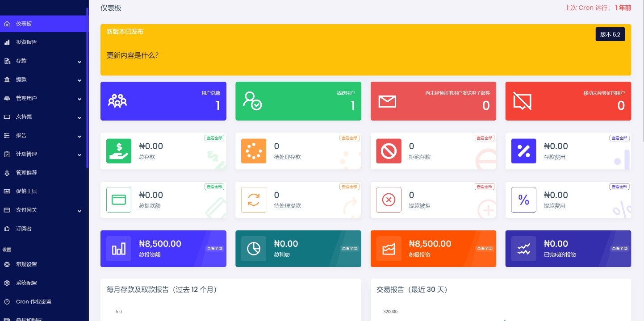This screenshot has width=644, height=321.
Task: Click 查看全部 on 待处理提款 card
Action: pos(349,187)
